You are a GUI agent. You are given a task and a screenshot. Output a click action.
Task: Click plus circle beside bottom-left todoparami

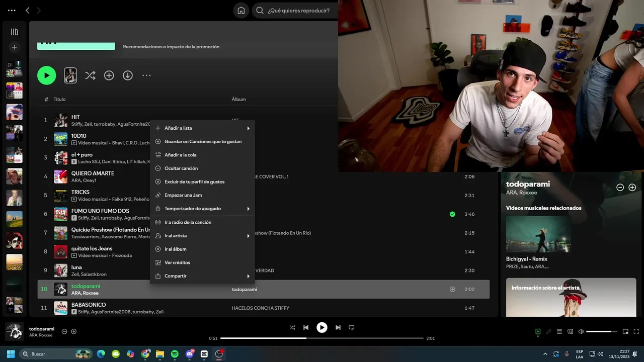74,331
